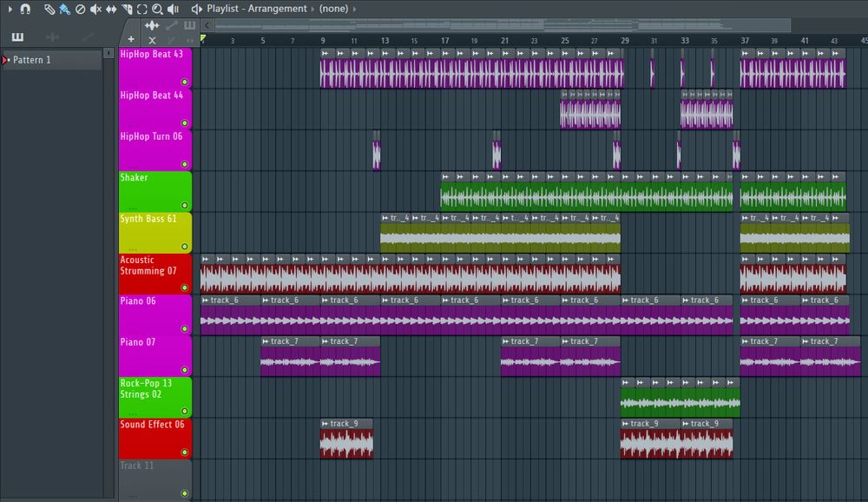This screenshot has width=868, height=502.
Task: Select the Select marquee tool
Action: pyautogui.click(x=142, y=9)
